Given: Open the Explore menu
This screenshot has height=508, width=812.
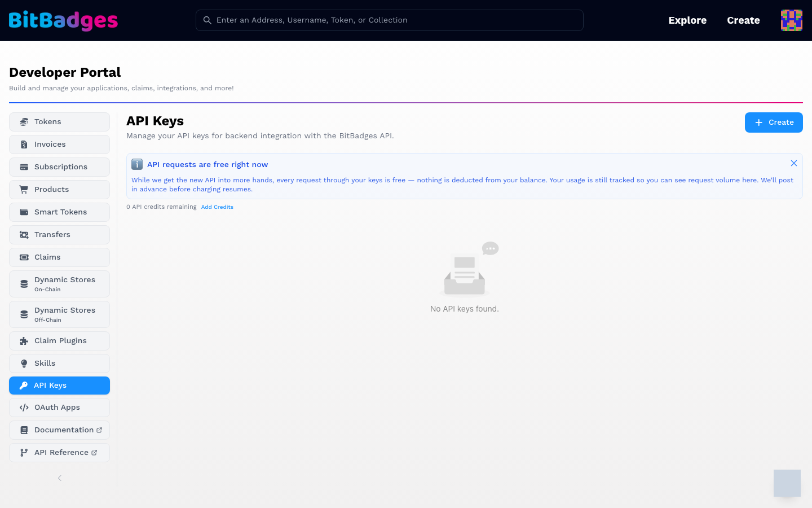Looking at the screenshot, I should pyautogui.click(x=687, y=20).
